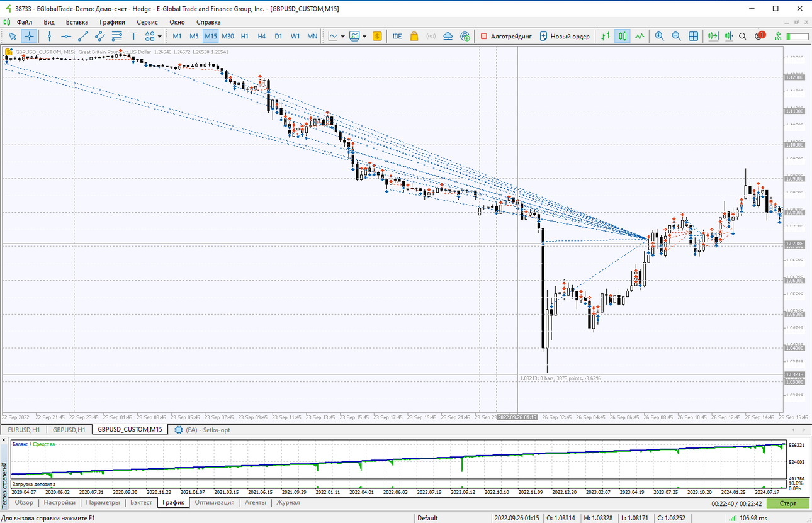The height and width of the screenshot is (523, 812).
Task: Switch chart to candlestick mode
Action: [623, 36]
